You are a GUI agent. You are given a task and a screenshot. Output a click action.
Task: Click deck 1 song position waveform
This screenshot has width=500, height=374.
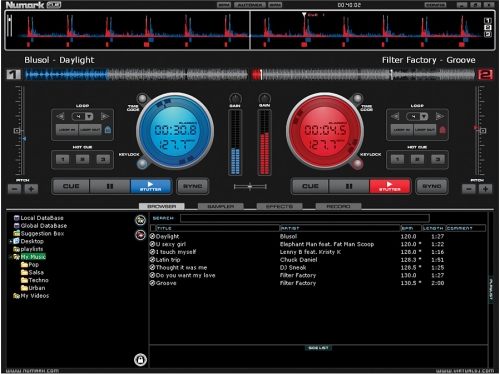pos(136,75)
